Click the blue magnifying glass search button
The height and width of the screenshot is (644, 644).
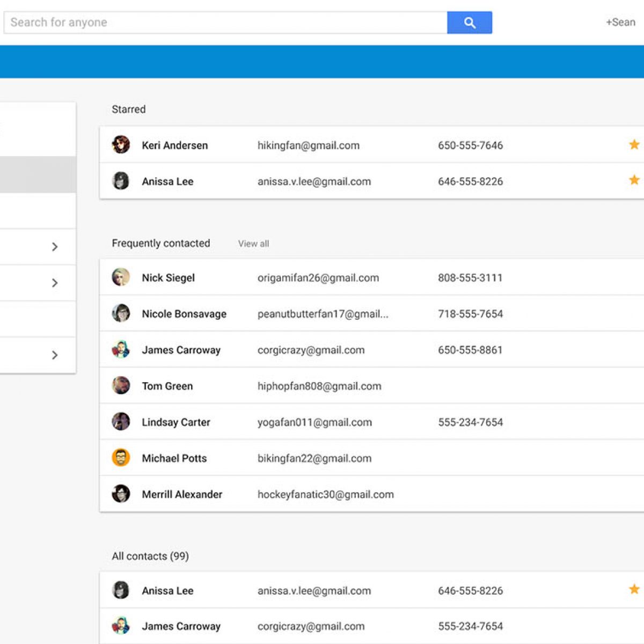tap(469, 23)
